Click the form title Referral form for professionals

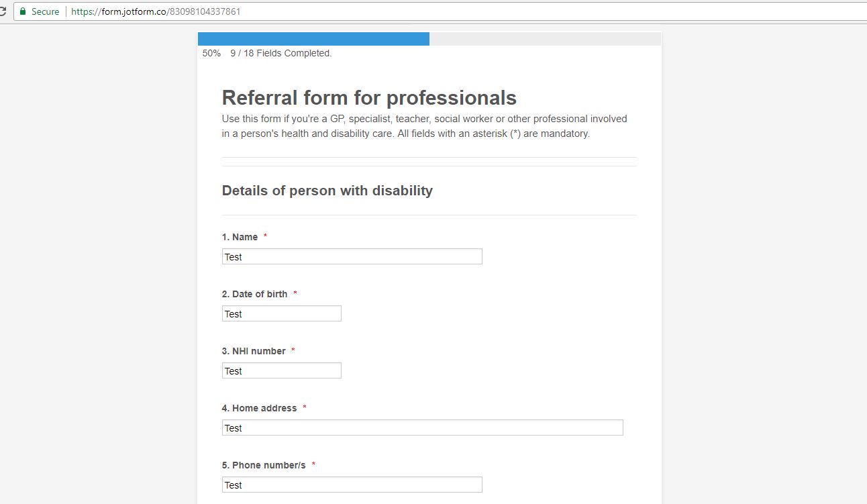coord(369,97)
